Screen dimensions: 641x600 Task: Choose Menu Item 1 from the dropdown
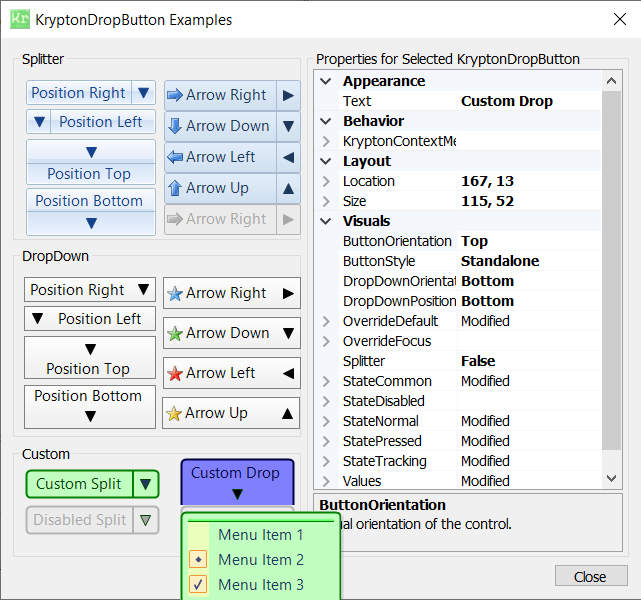261,535
